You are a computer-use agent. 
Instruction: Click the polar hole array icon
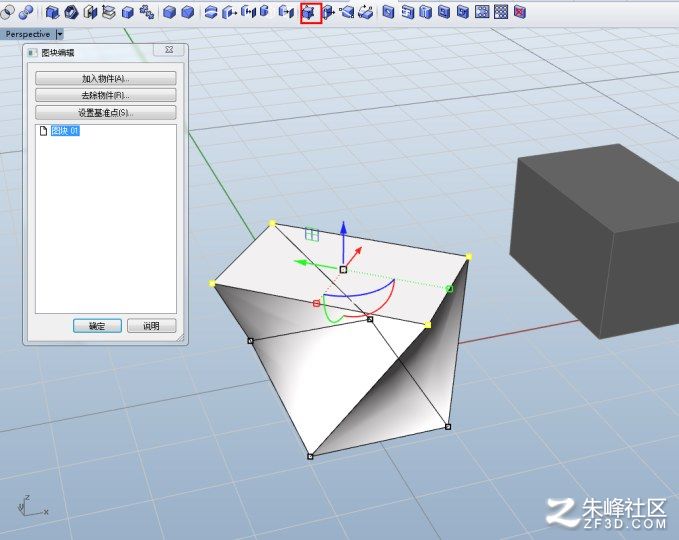(x=482, y=13)
